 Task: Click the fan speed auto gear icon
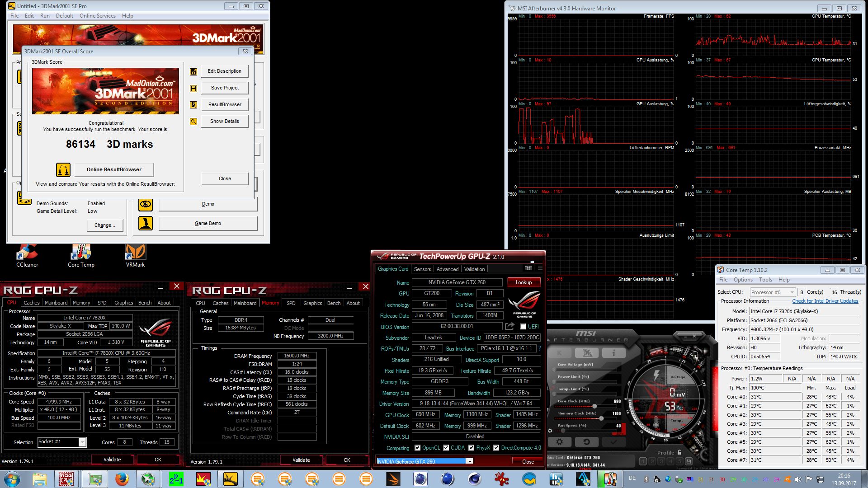point(550,431)
